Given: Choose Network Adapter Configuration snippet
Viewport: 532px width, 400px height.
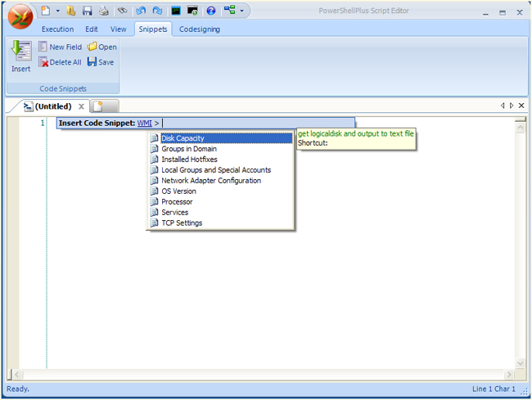Looking at the screenshot, I should (221, 181).
